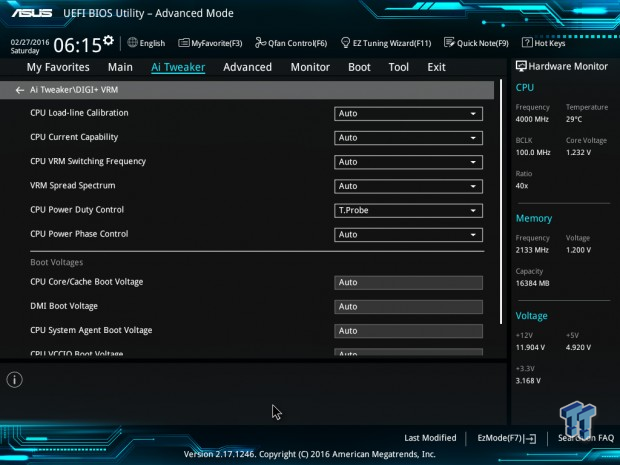Screen dimensions: 620x465
Task: Select the CPU Power Duty Control label
Action: [x=77, y=210]
